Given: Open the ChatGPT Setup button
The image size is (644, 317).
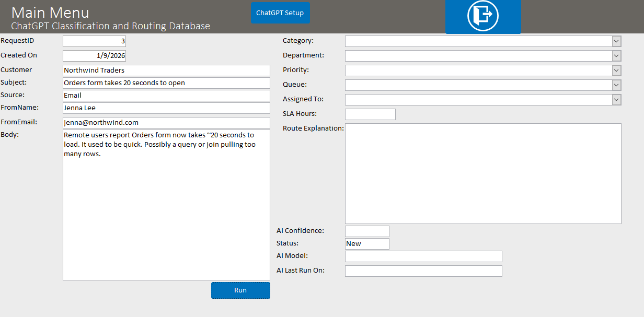Looking at the screenshot, I should click(280, 13).
